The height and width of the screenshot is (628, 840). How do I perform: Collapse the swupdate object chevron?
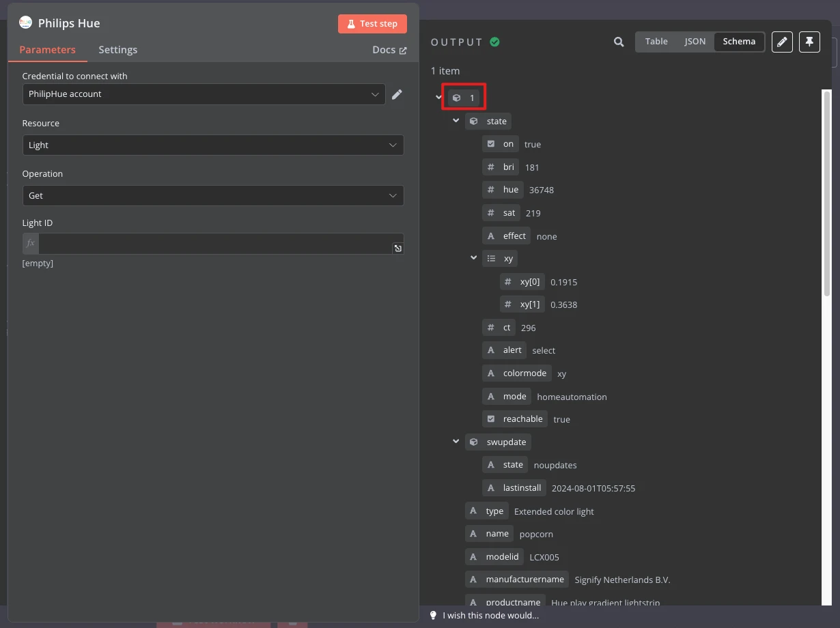[x=456, y=442]
